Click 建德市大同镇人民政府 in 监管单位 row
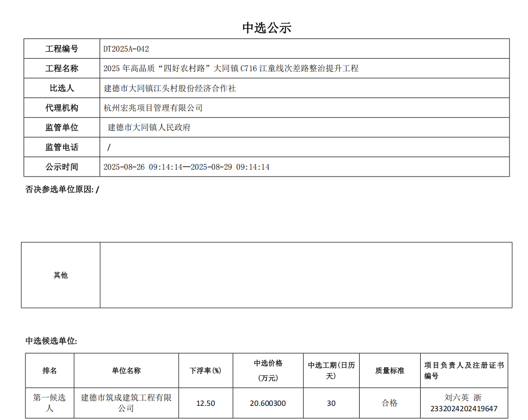 click(149, 127)
